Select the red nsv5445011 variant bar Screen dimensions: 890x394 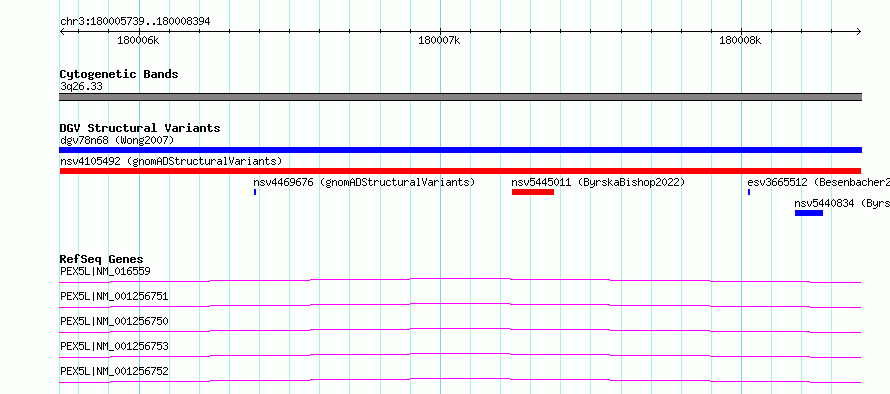pyautogui.click(x=532, y=192)
